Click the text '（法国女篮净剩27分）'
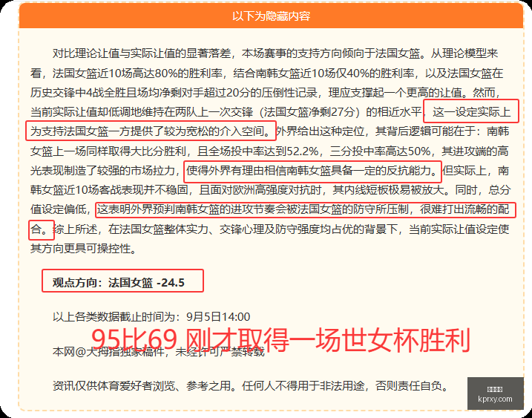532x418 pixels. pyautogui.click(x=309, y=111)
